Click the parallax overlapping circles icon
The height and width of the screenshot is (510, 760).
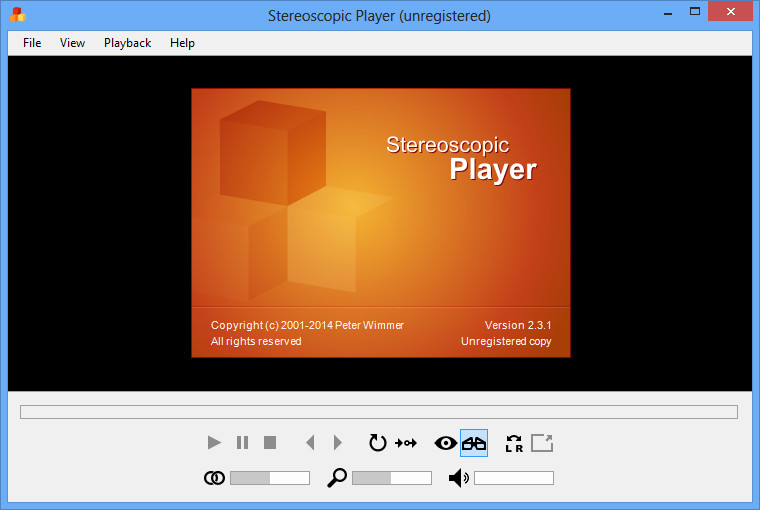point(214,478)
